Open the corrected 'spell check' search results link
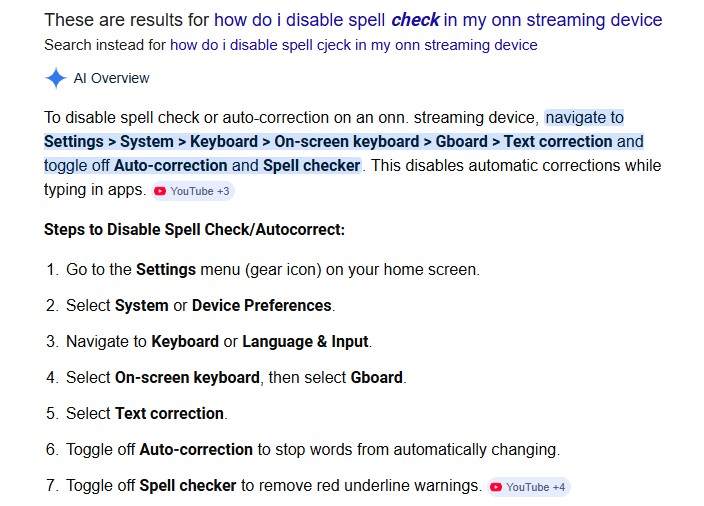The height and width of the screenshot is (506, 704). coord(438,20)
